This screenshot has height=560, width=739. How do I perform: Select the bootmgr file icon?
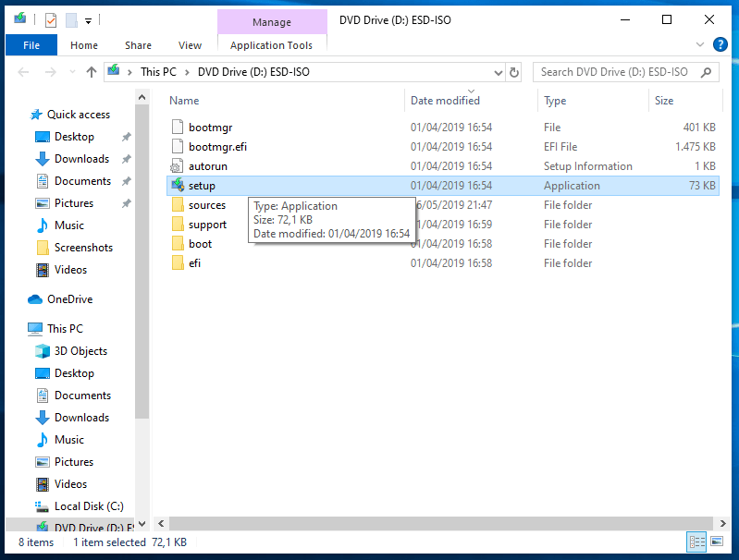coord(178,127)
